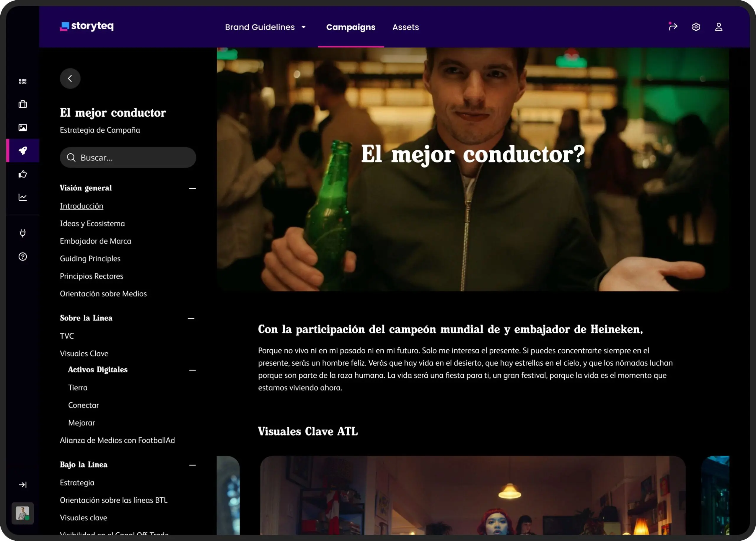Click the search magnifier icon in Buscar field
The height and width of the screenshot is (541, 756).
(x=71, y=157)
